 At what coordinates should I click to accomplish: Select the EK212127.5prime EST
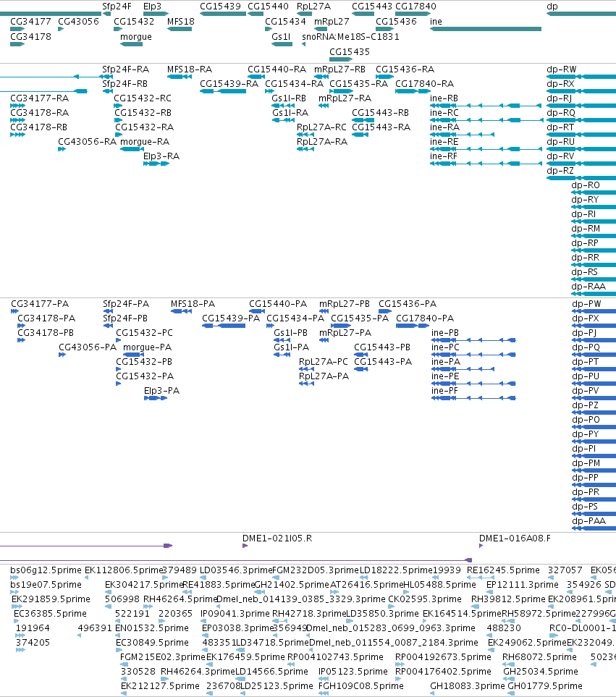124,693
